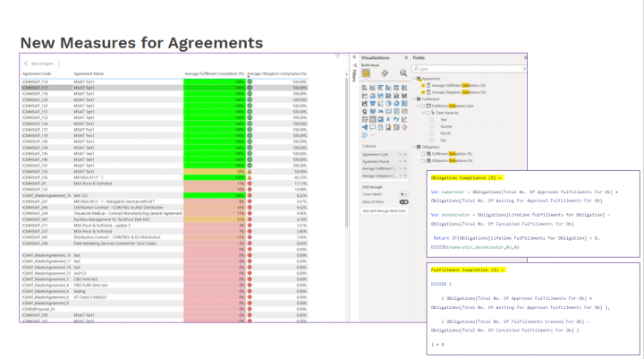Select the Gauge visual
Image resolution: width=644 pixels, height=359 pixels.
tap(380, 111)
